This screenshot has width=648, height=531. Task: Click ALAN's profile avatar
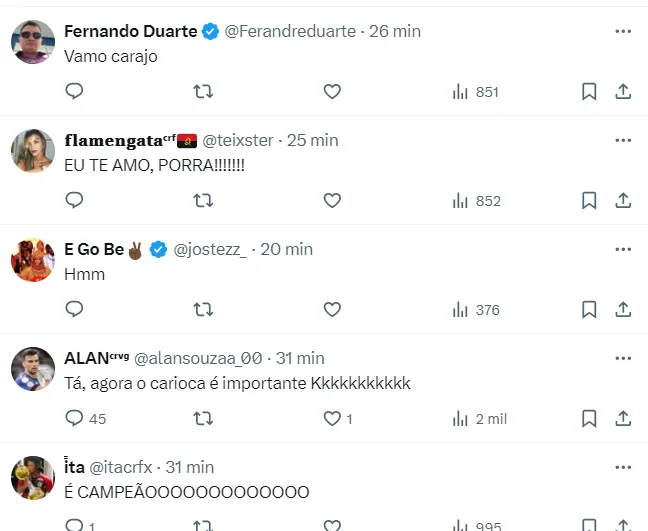point(33,369)
